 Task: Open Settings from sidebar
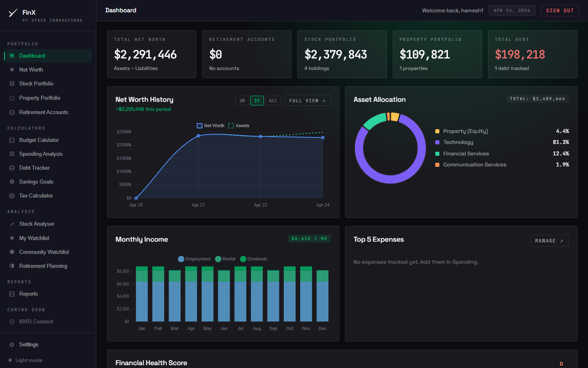pos(48,345)
